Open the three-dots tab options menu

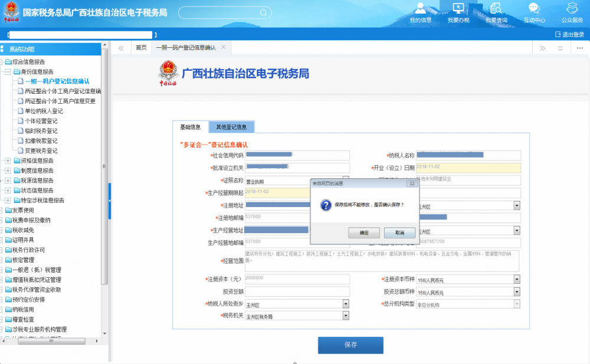[579, 48]
